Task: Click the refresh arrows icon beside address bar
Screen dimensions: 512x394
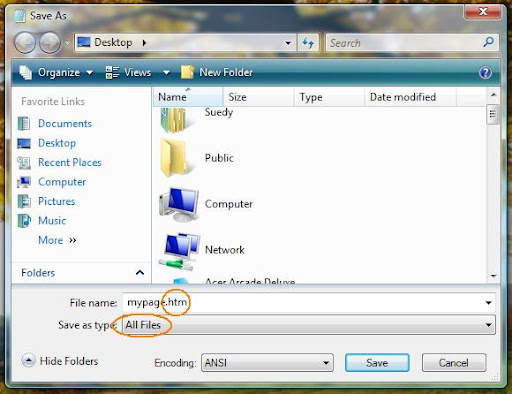Action: [x=308, y=43]
